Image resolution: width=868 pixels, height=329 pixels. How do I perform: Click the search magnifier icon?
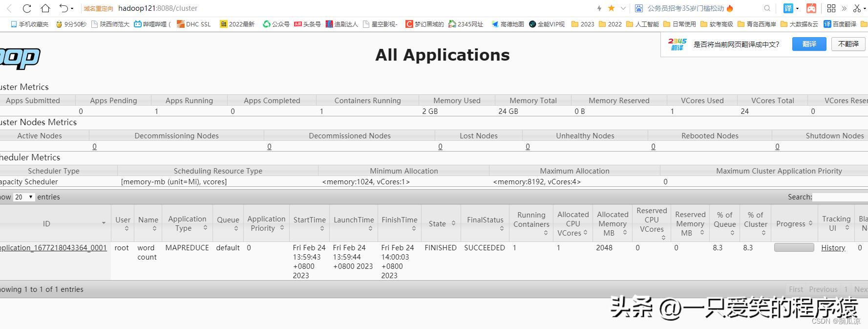click(767, 8)
